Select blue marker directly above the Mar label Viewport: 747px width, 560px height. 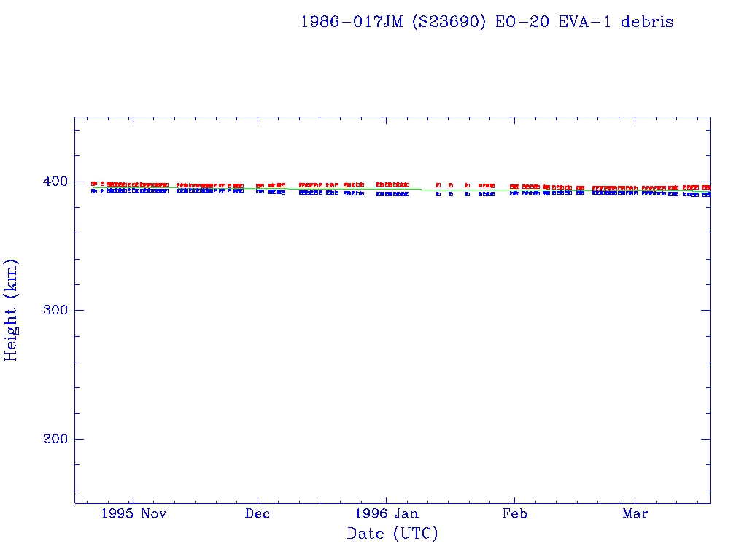[635, 193]
